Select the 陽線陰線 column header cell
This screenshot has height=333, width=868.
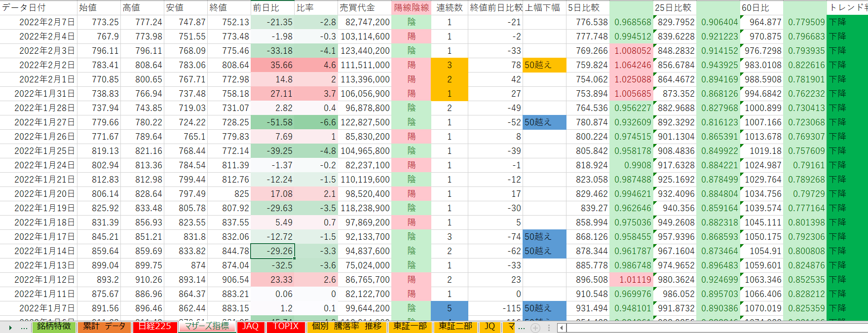pos(411,7)
